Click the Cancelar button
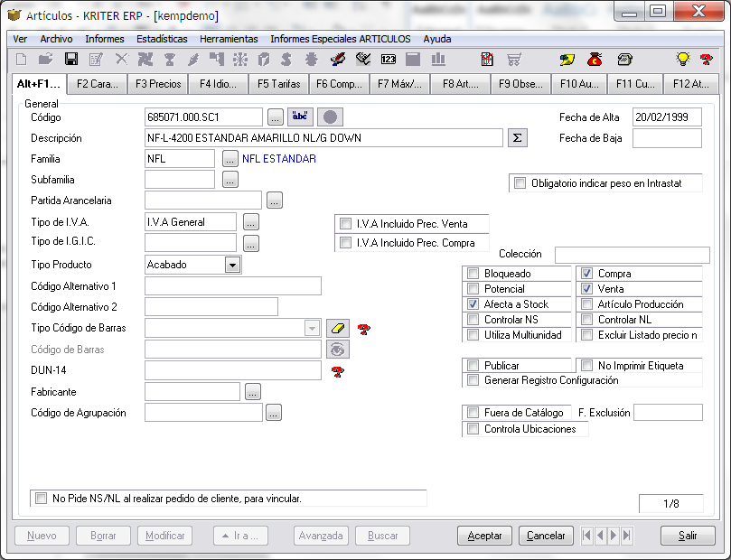Screen dimensions: 731x560 (x=546, y=536)
